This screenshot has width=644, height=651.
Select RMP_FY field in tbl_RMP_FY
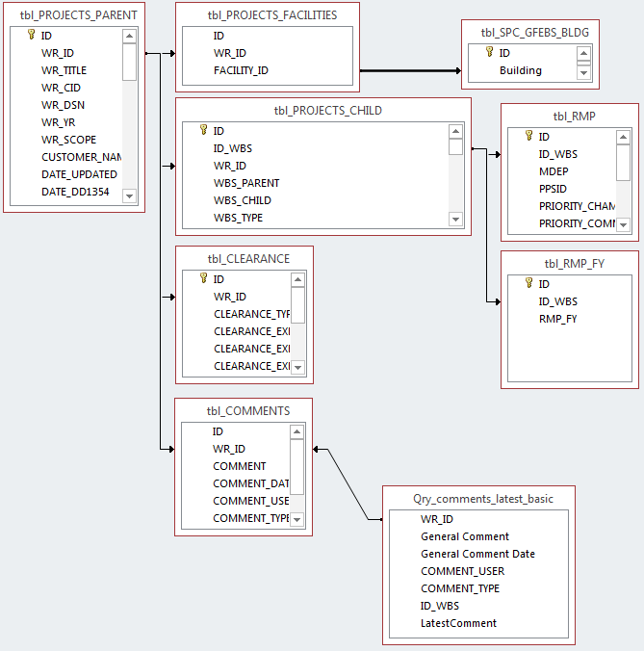[x=557, y=319]
